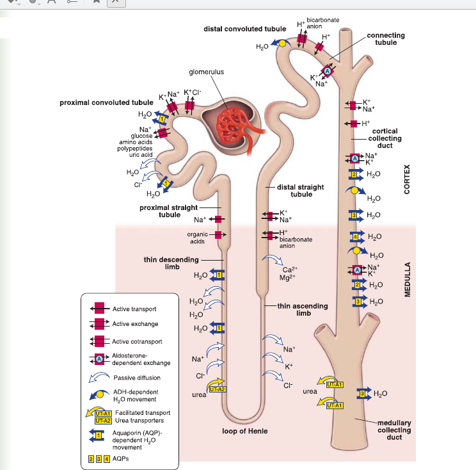
Task: Open the dropdown arrow beside the leftmost toolbar icon
Action: (19, 3)
